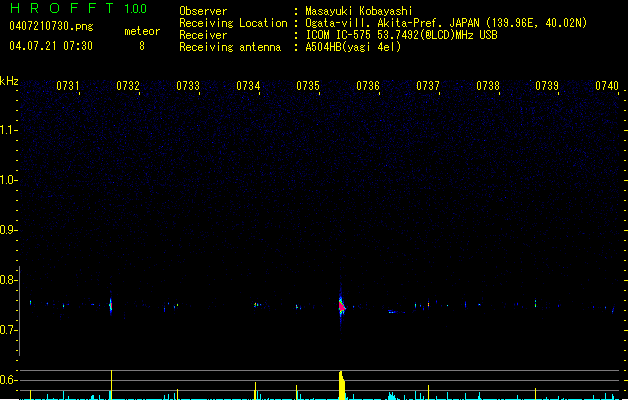Viewport: 629px width, 400px height.
Task: Click the time marker 0732
Action: pos(128,86)
